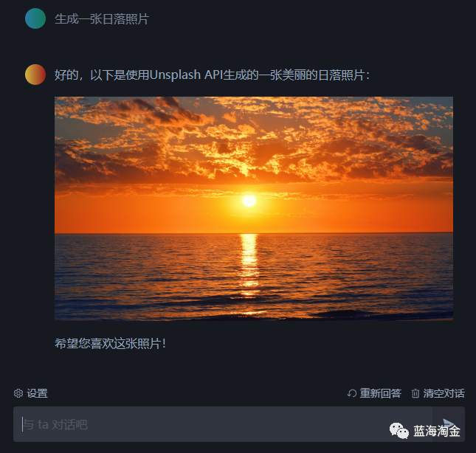Choose 清空对话 to clear the conversation
This screenshot has height=453, width=476.
[x=444, y=393]
